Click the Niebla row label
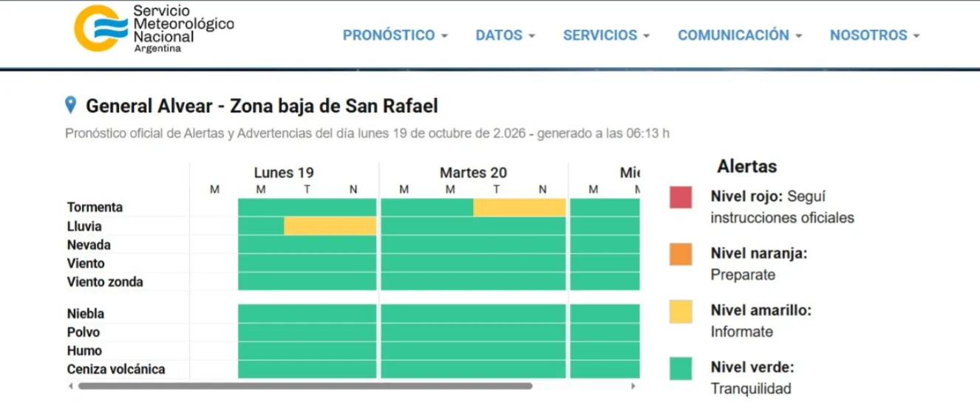Image resolution: width=980 pixels, height=415 pixels. (x=86, y=314)
